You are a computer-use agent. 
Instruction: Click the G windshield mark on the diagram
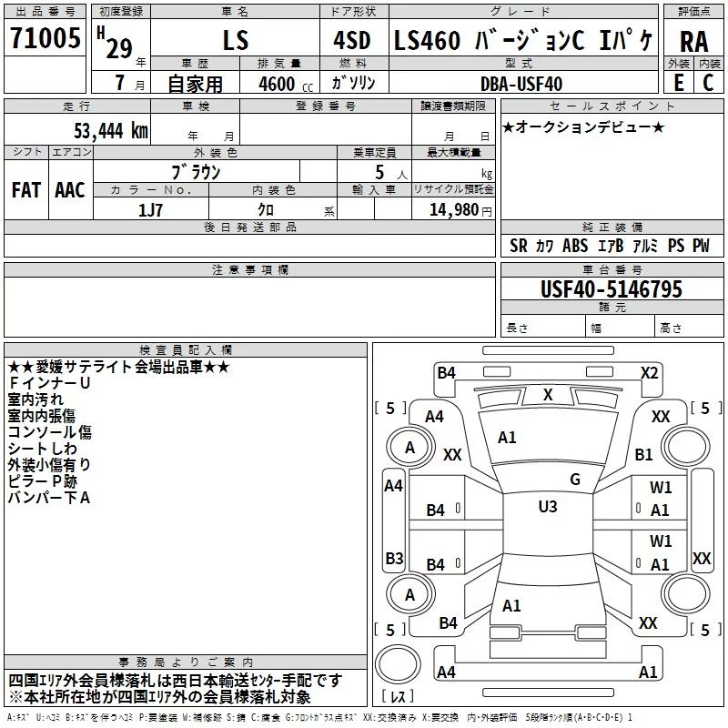(575, 480)
